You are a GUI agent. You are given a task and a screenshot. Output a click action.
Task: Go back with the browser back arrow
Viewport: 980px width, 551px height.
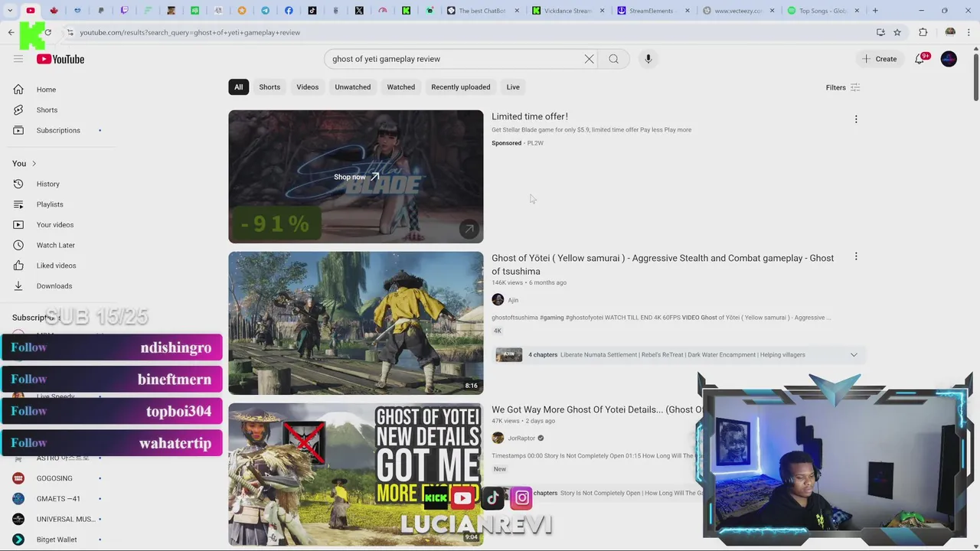11,32
